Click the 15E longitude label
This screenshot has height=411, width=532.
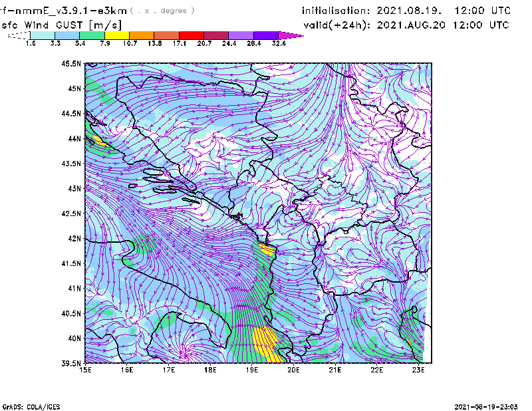(85, 370)
